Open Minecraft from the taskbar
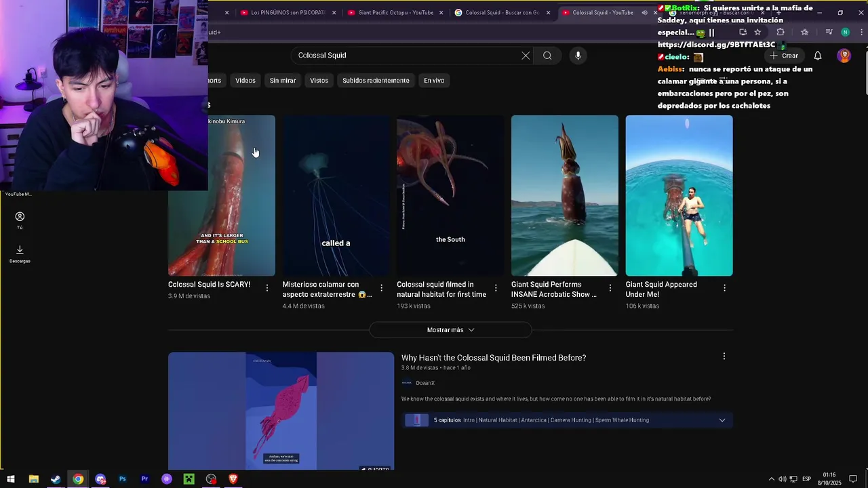The image size is (868, 488). tap(189, 479)
